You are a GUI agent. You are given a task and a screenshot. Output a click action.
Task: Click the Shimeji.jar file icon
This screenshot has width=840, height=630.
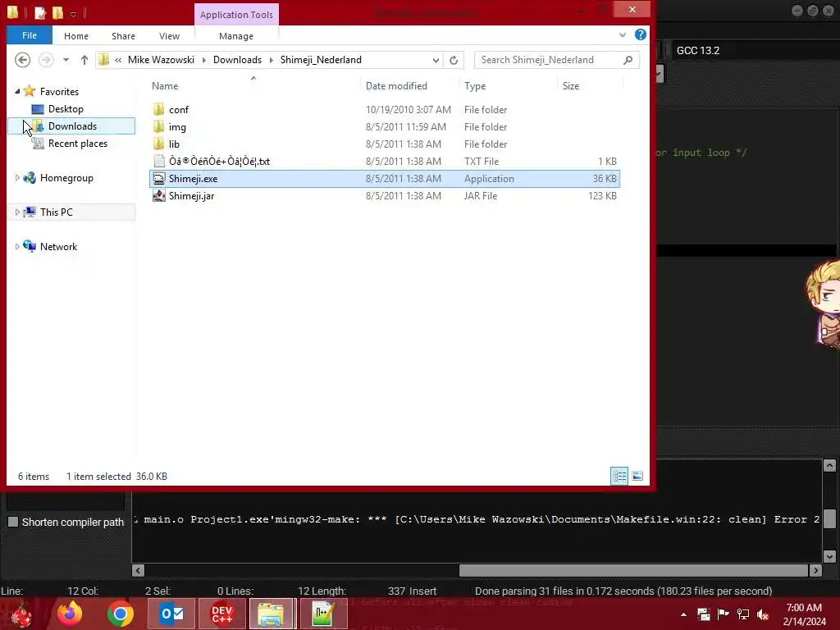[x=159, y=195]
